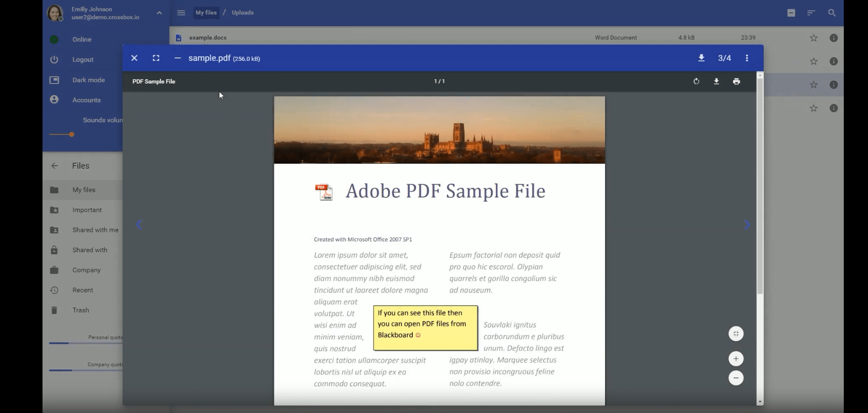This screenshot has height=413, width=868.
Task: Go to previous file in preview
Action: pyautogui.click(x=139, y=225)
